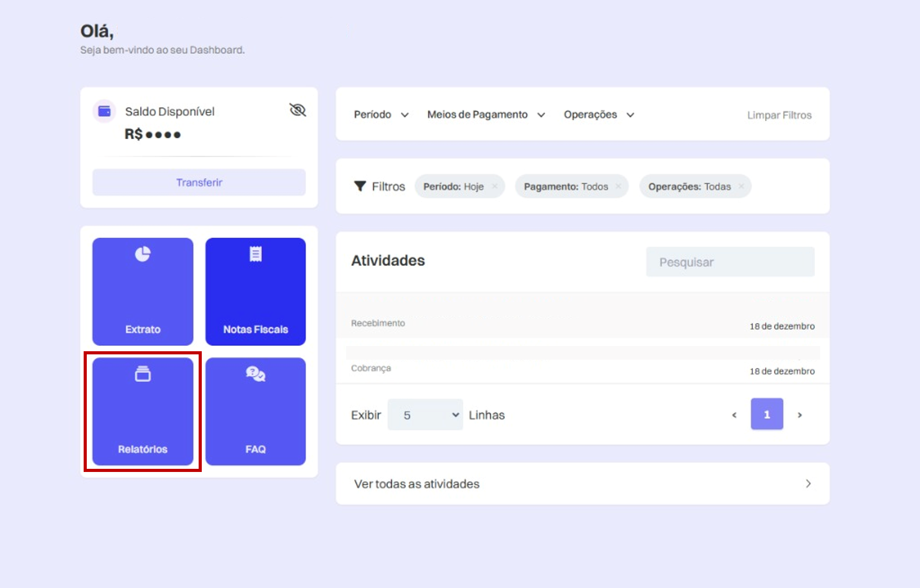This screenshot has height=588, width=920.
Task: Remove the Operações: Todas filter chip
Action: coord(741,186)
